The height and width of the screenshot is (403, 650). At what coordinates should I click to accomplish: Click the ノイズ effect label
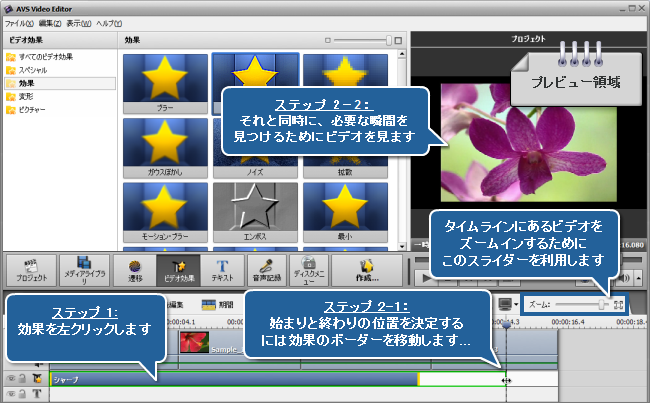tap(255, 172)
